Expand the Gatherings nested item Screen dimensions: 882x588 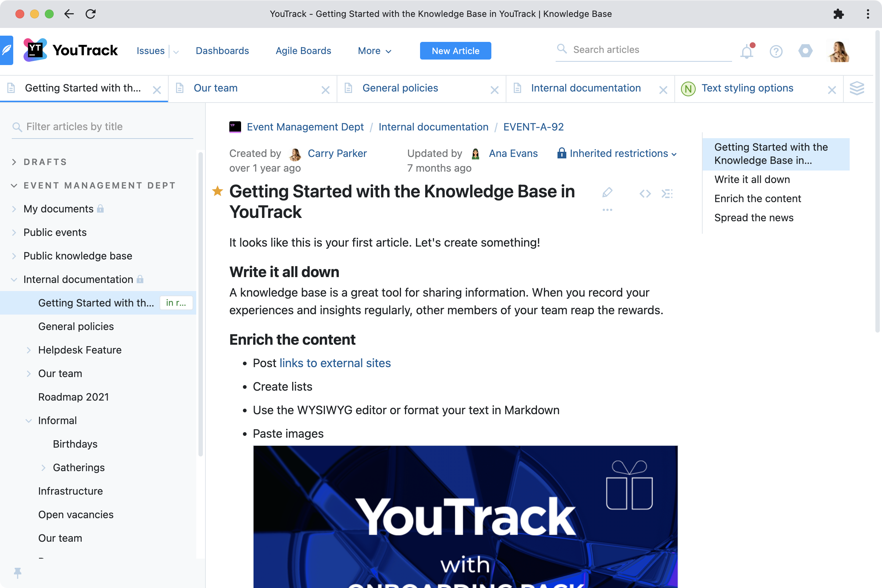tap(44, 467)
